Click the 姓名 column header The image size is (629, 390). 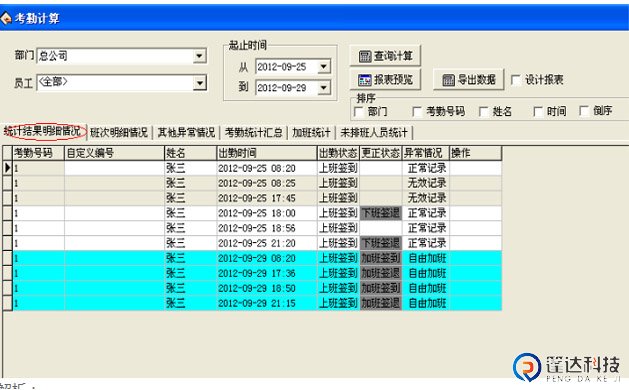191,153
